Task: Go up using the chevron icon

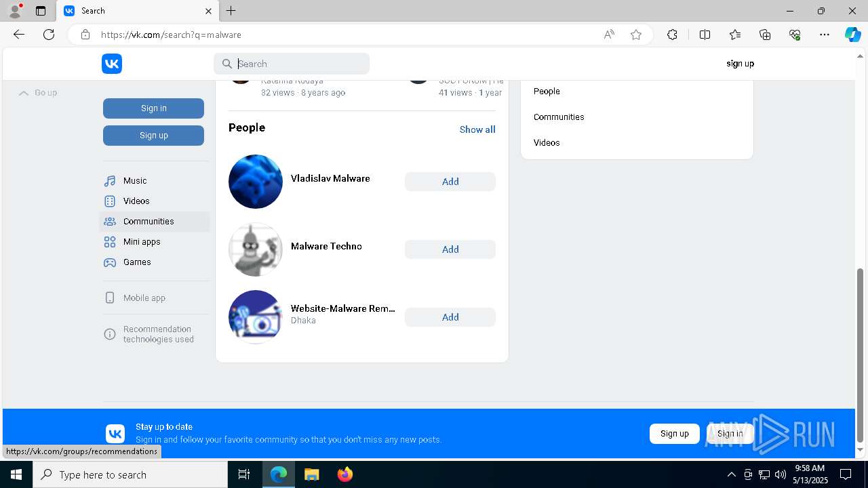Action: (24, 93)
